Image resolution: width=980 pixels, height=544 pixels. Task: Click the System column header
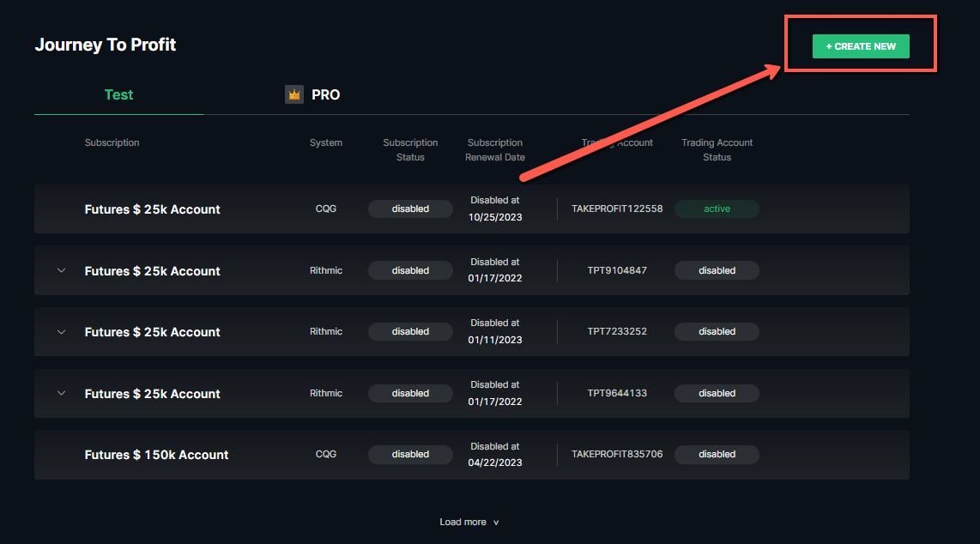[326, 142]
